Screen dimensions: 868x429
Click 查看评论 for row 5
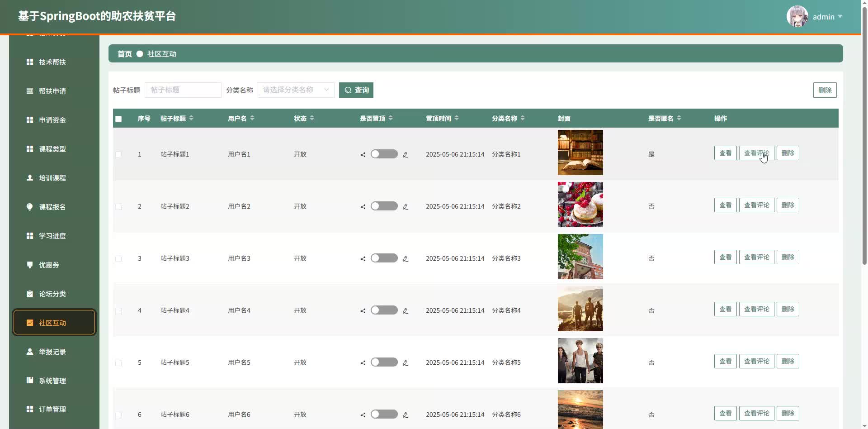(x=756, y=361)
